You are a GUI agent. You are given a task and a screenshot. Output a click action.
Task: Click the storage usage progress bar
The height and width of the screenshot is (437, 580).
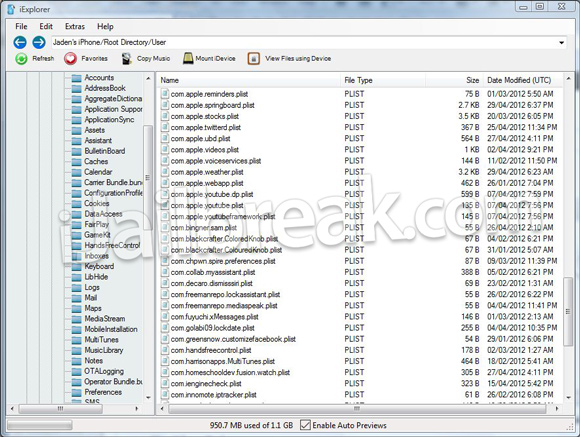tap(40, 425)
